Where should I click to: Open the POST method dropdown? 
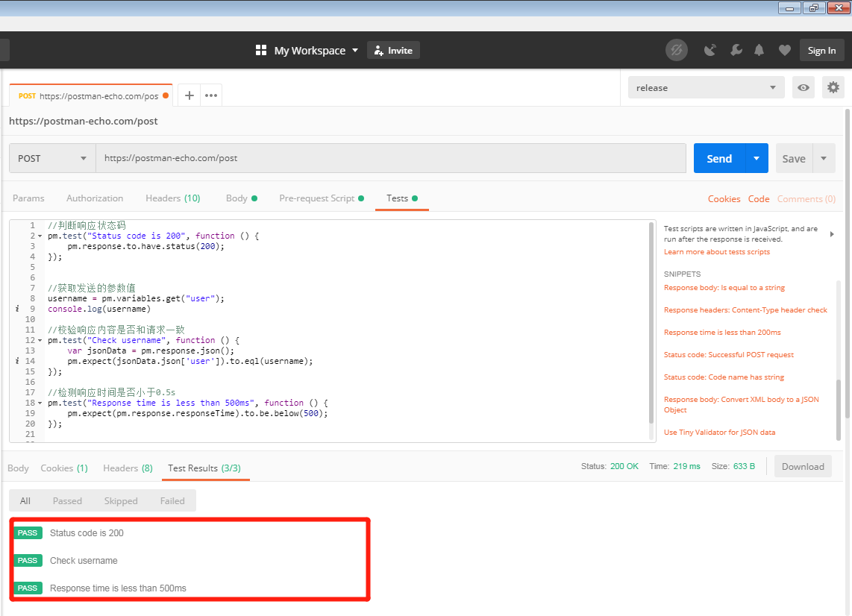pos(52,158)
